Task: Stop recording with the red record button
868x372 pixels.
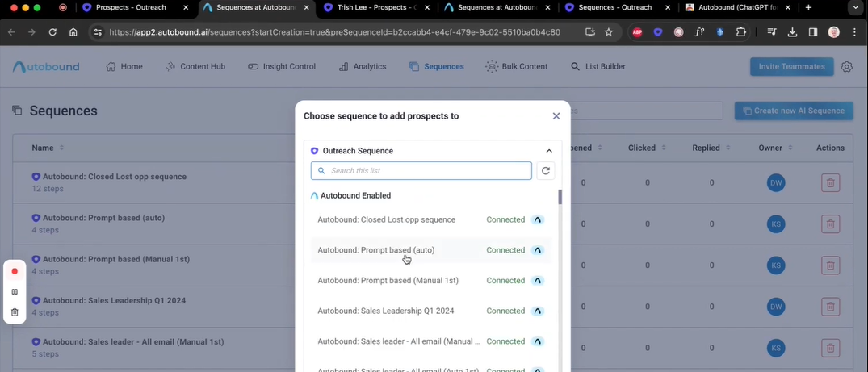Action: pyautogui.click(x=15, y=270)
